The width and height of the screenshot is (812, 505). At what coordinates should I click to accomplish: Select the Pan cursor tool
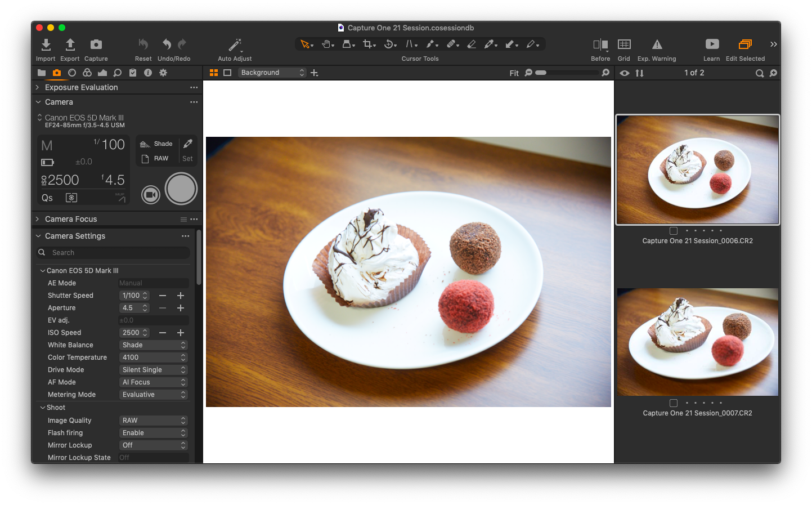click(x=328, y=44)
